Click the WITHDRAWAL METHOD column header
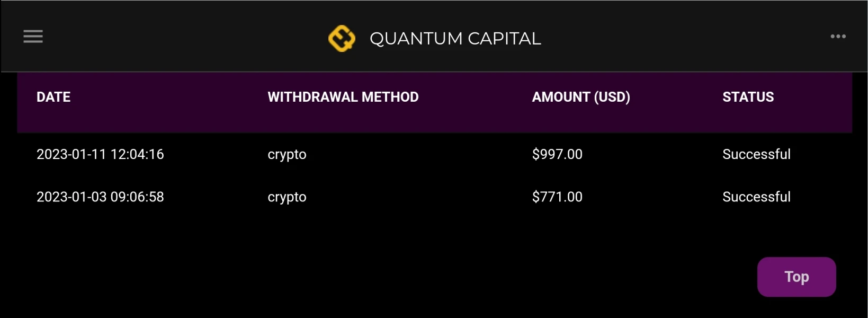 coord(343,97)
